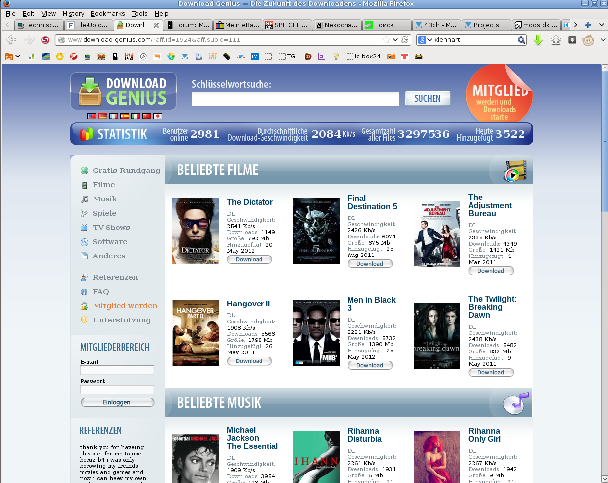Go back with the browser back arrow
Screen dimensions: 608x483
tap(11, 40)
